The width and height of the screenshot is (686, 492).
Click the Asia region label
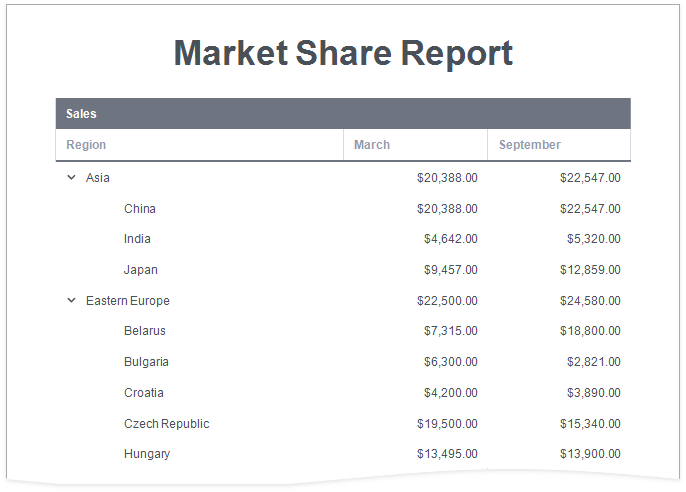pyautogui.click(x=98, y=178)
